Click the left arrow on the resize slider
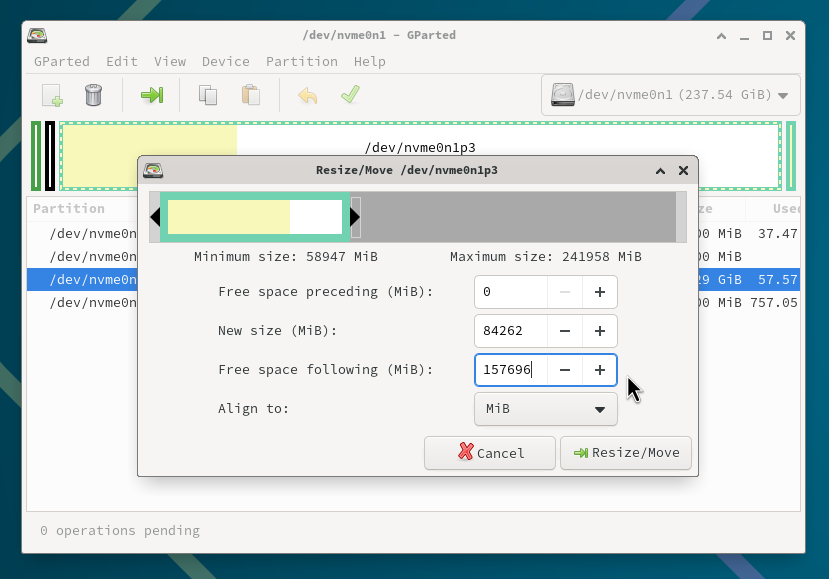Screen dimensions: 829x579 click(x=155, y=215)
